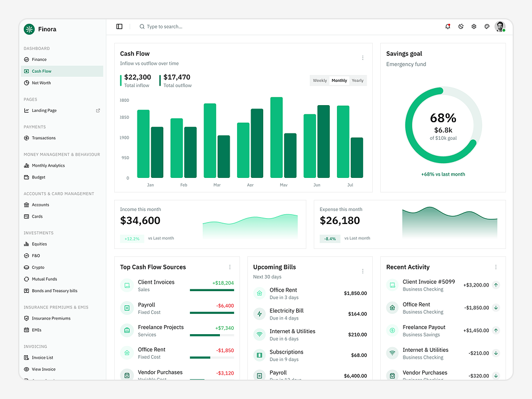Click Landing Page external link icon
Image resolution: width=532 pixels, height=399 pixels.
[x=98, y=111]
